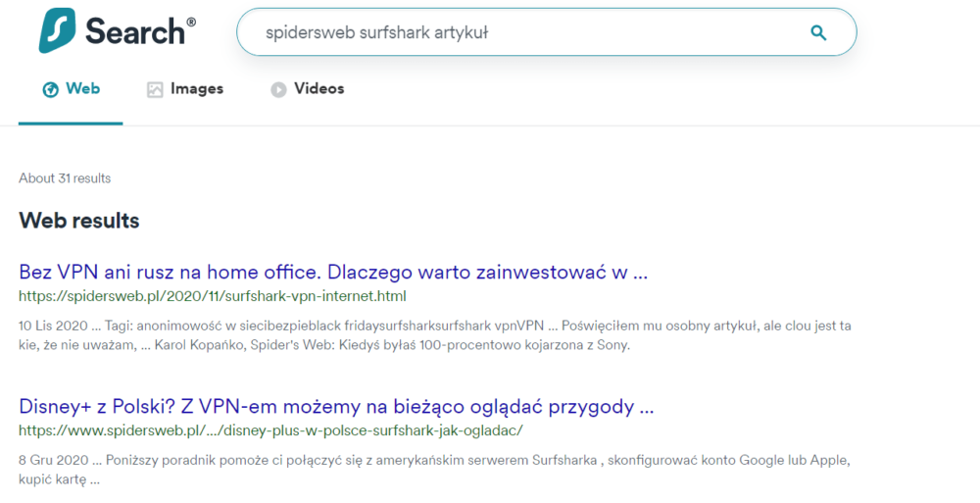Open the 'Bez VPN ani rusz na home office' result
This screenshot has width=980, height=503.
[x=333, y=273]
